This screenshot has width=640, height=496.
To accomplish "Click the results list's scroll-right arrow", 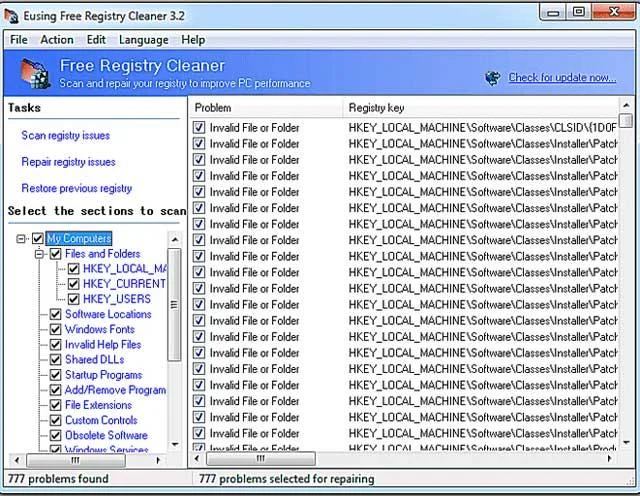I will coord(610,458).
